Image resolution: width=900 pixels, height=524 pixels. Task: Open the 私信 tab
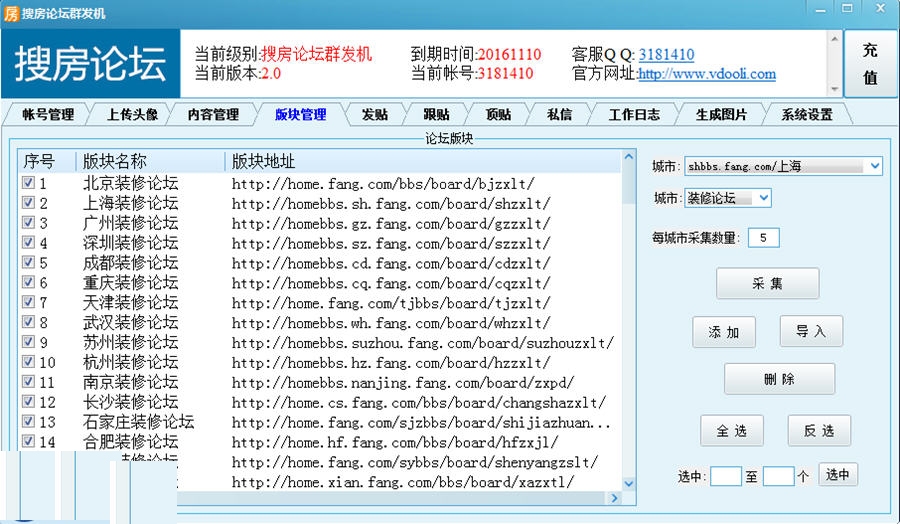click(x=560, y=114)
